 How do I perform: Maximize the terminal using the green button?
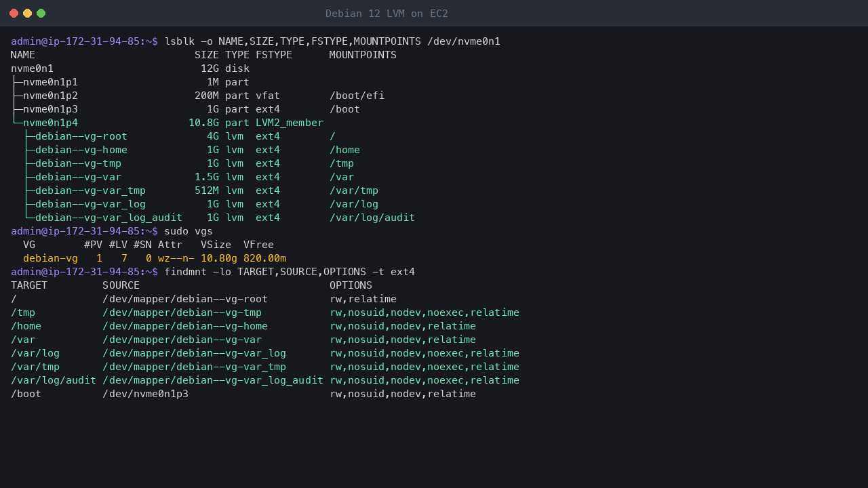41,14
